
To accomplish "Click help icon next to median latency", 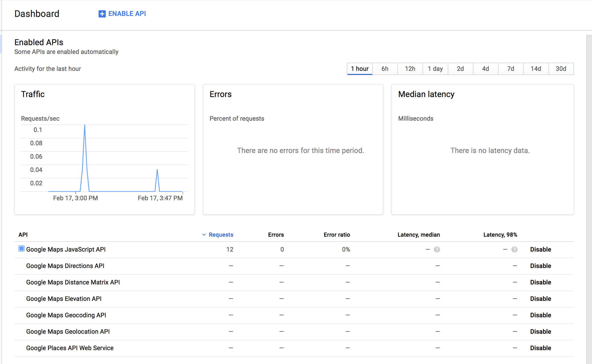I will tap(437, 250).
